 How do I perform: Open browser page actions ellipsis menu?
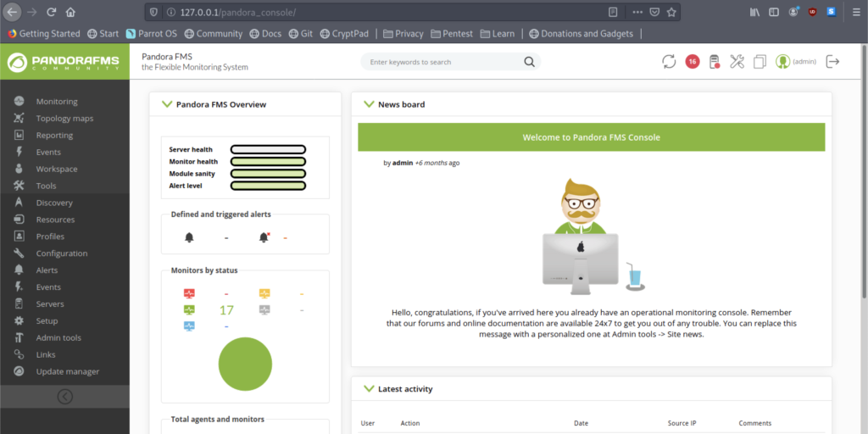pos(637,12)
